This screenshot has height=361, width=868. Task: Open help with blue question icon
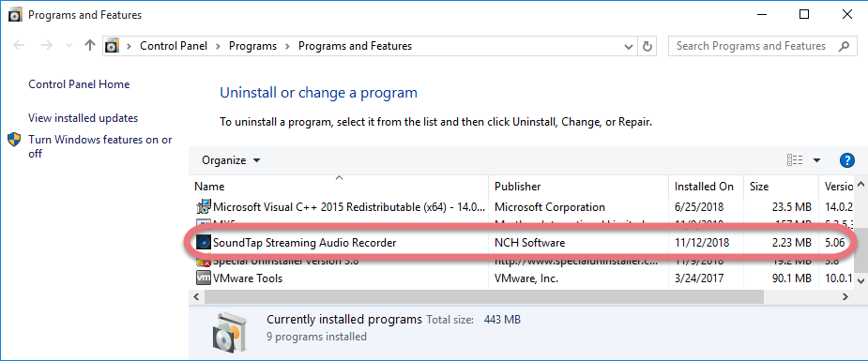click(847, 160)
